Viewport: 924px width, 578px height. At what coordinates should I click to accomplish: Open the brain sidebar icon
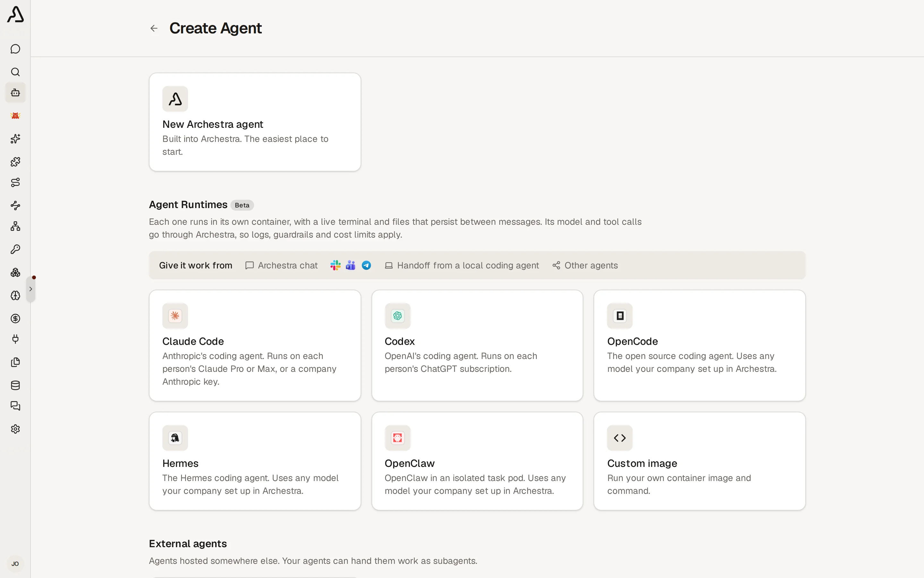coord(15,295)
